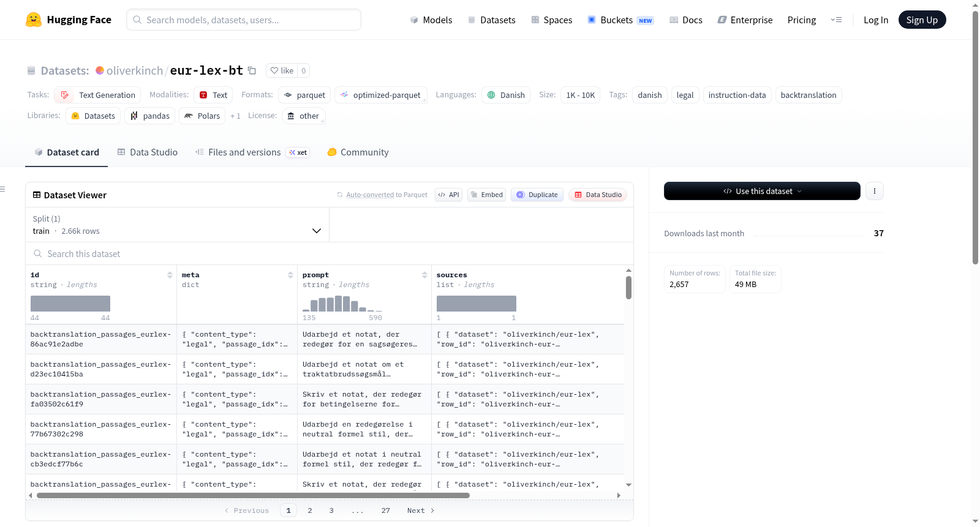980x527 pixels.
Task: Click the Polars library tag
Action: (202, 116)
